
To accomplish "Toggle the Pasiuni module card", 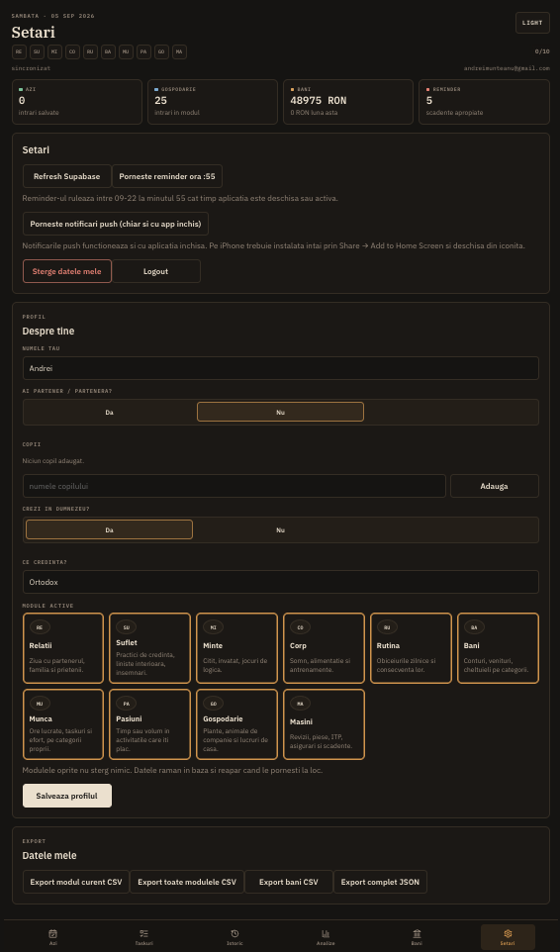I will [149, 724].
